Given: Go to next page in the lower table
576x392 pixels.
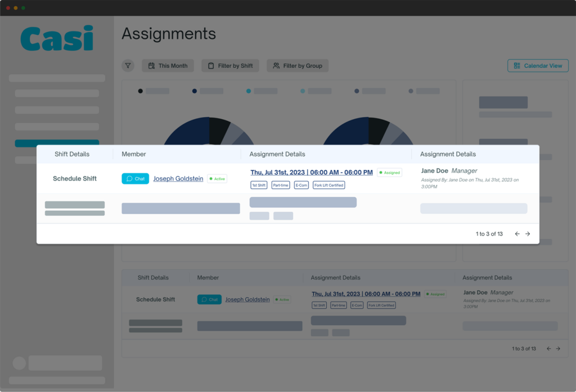Looking at the screenshot, I should [558, 349].
